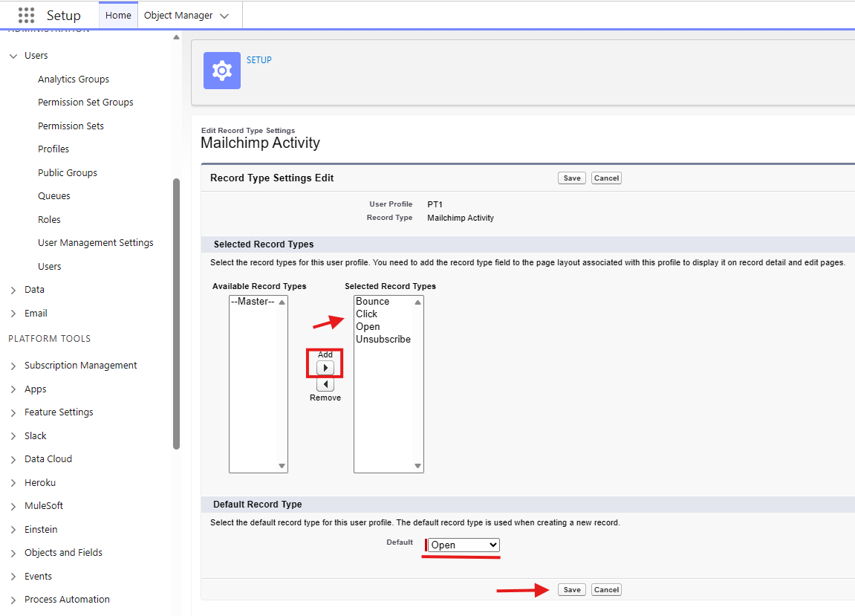Viewport: 855px width, 616px height.
Task: Expand Process Automation
Action: (13, 600)
